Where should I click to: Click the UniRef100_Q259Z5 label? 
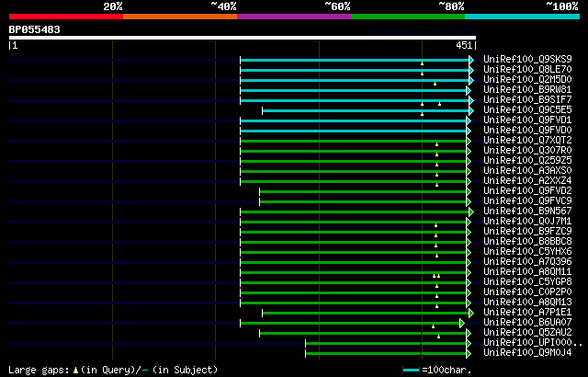527,161
